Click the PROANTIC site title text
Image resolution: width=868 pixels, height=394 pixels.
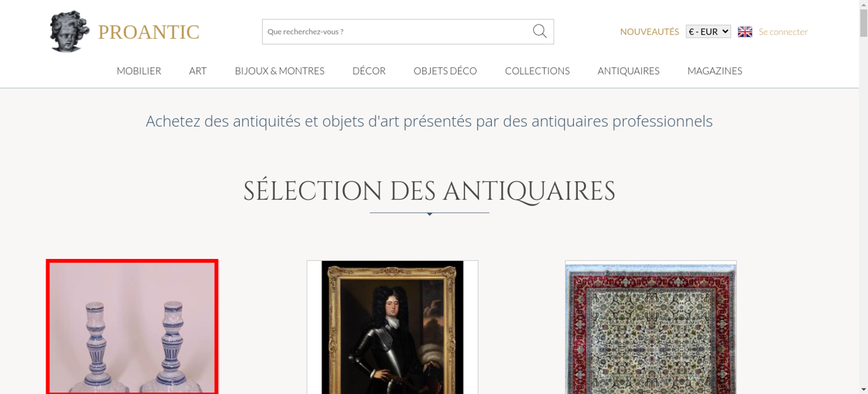pos(148,32)
